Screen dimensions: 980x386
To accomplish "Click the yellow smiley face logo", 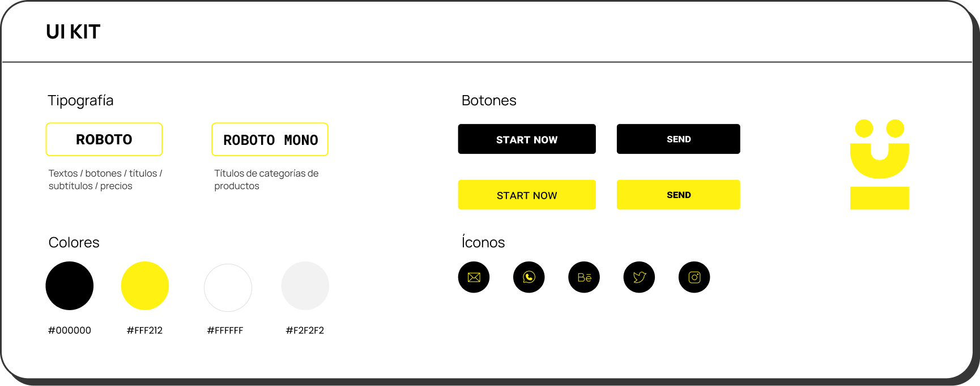I will [880, 164].
